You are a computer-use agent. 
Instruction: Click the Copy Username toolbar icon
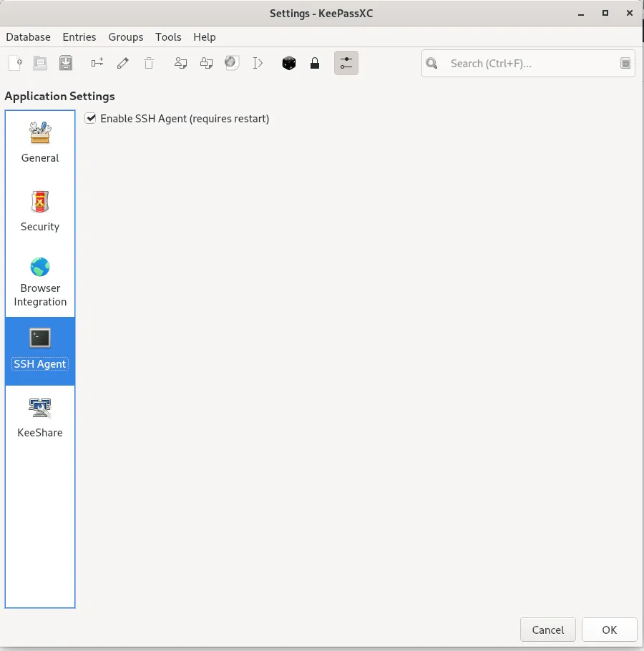click(x=180, y=64)
